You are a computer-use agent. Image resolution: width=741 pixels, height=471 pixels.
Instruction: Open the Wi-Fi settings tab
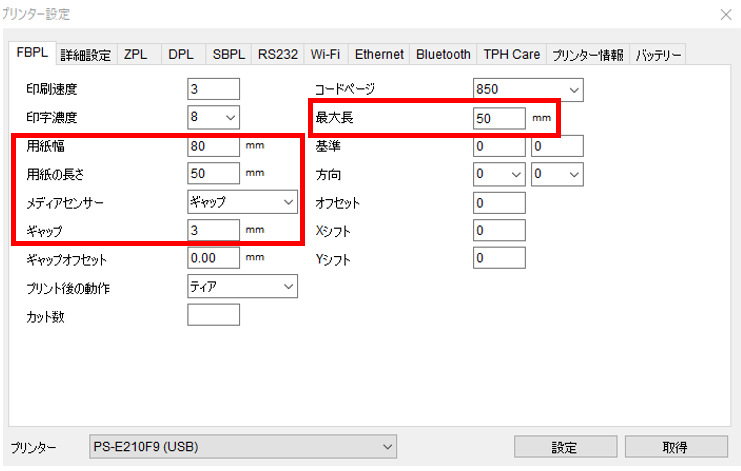(327, 54)
